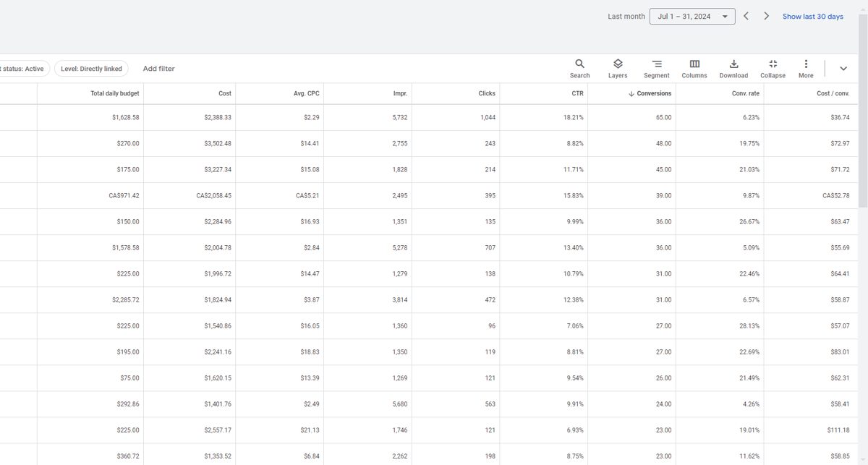This screenshot has width=868, height=465.
Task: Sort by Conv. rate column header
Action: pos(745,93)
